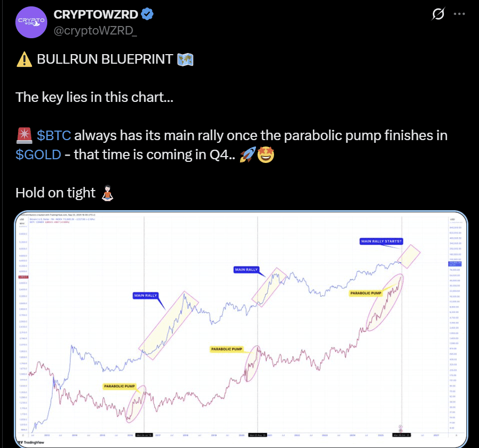Click the red siren emoji
479x448 pixels.
(23, 135)
